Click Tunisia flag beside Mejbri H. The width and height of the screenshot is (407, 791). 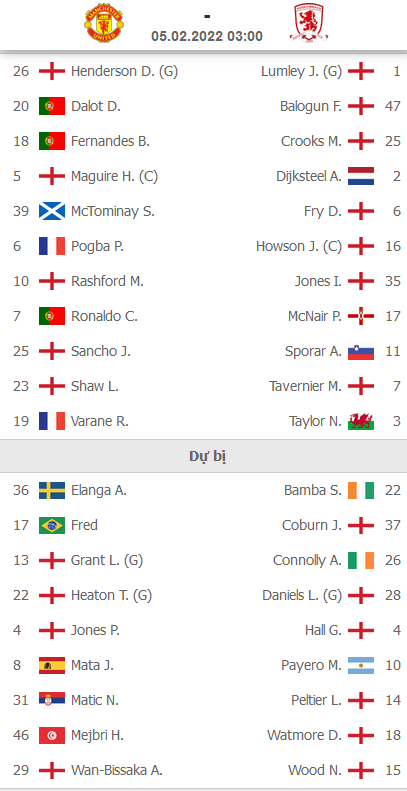[52, 735]
